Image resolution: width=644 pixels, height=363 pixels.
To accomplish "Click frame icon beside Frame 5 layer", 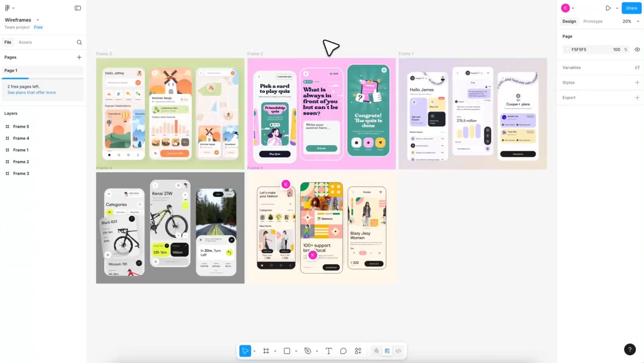I will point(7,127).
